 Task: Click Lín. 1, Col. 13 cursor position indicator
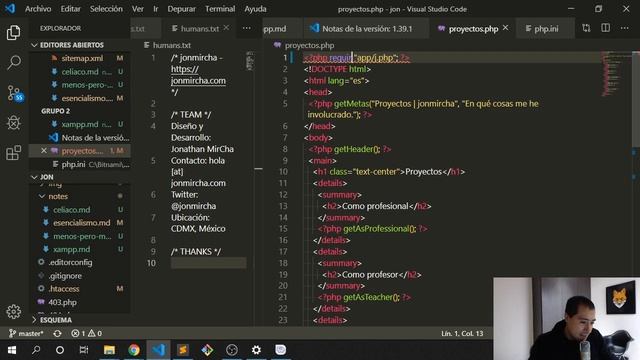click(x=462, y=333)
